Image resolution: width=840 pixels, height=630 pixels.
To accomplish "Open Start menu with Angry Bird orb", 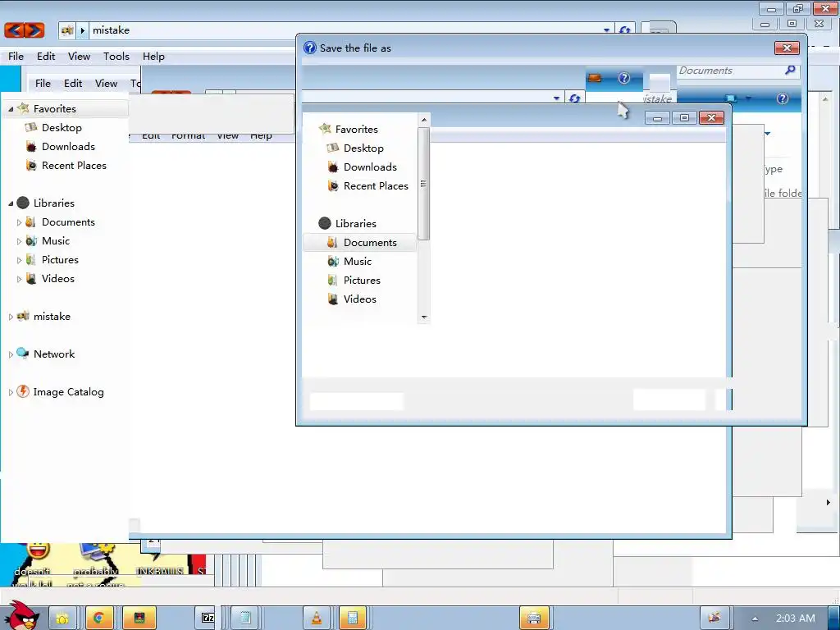I will coord(21,615).
